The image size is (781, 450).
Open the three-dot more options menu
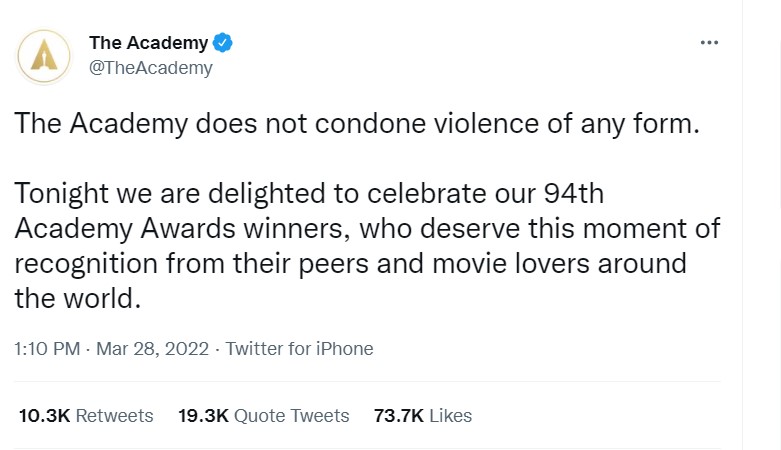[x=709, y=43]
